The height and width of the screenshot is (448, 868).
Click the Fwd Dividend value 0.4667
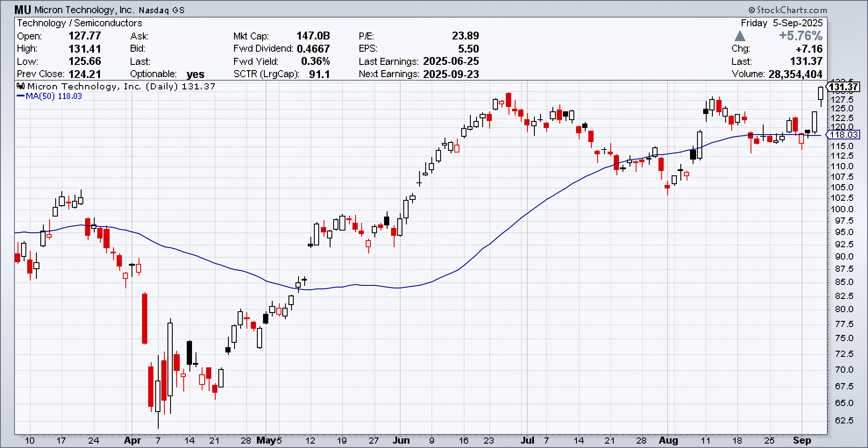313,49
